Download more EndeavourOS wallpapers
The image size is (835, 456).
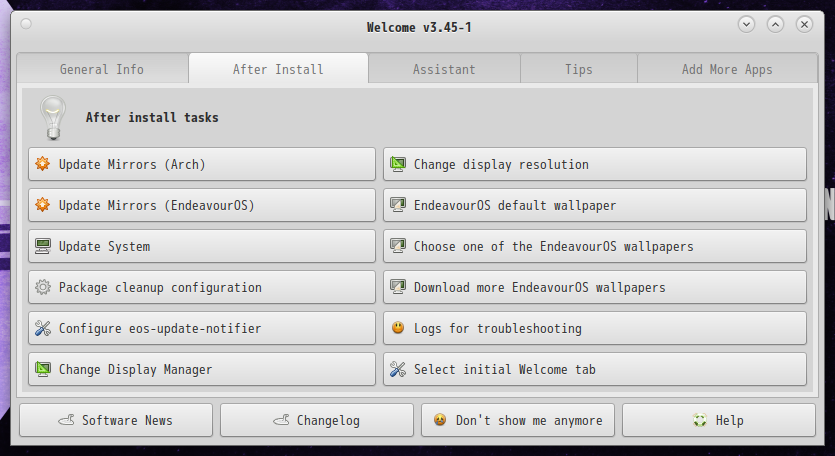click(x=595, y=287)
